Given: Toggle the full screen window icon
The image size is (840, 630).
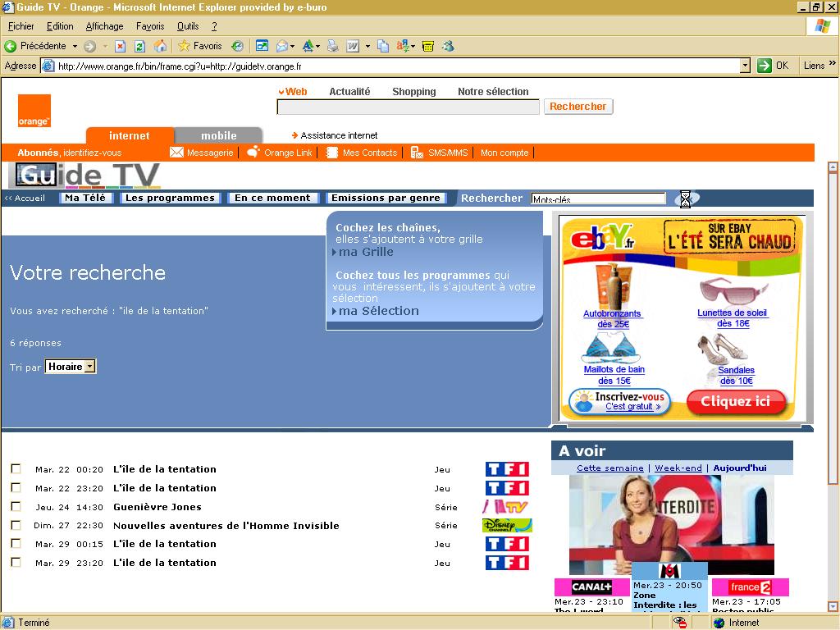Looking at the screenshot, I should pos(262,46).
